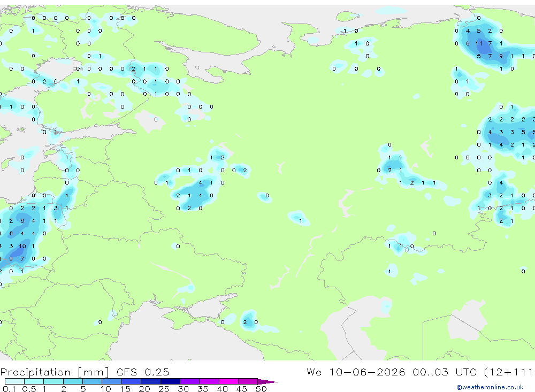Click the 20–25 mm dark blue swatch
The width and height of the screenshot is (535, 392).
coord(150,381)
